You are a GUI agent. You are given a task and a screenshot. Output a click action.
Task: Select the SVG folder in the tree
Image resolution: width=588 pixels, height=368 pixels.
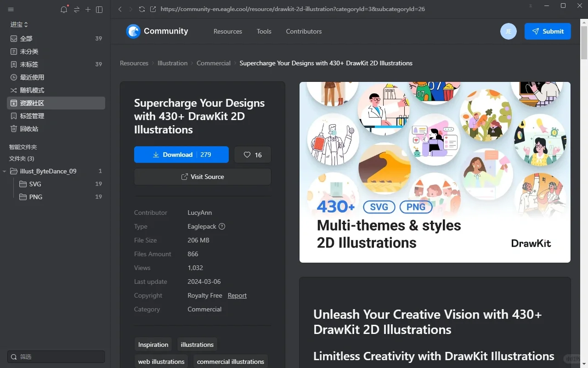[56, 184]
